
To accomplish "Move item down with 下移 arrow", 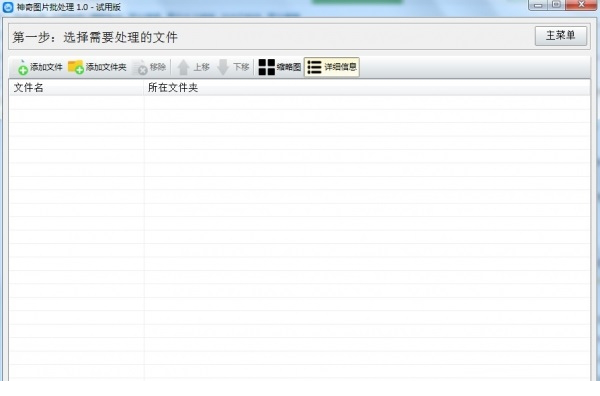I will (x=223, y=67).
